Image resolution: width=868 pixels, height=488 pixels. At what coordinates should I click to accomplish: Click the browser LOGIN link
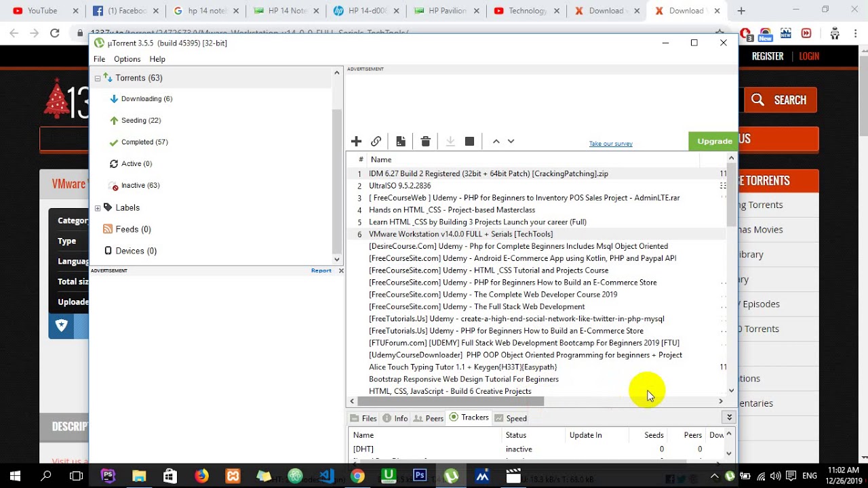pos(809,57)
